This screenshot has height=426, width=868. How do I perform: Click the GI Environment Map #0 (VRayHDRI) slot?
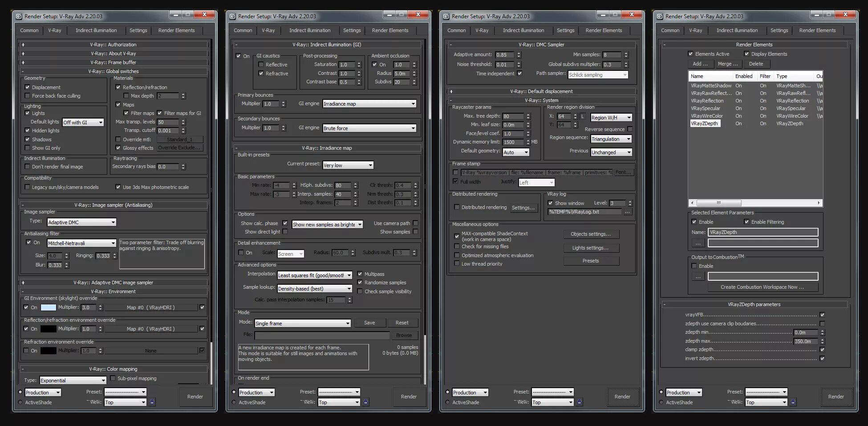[151, 307]
